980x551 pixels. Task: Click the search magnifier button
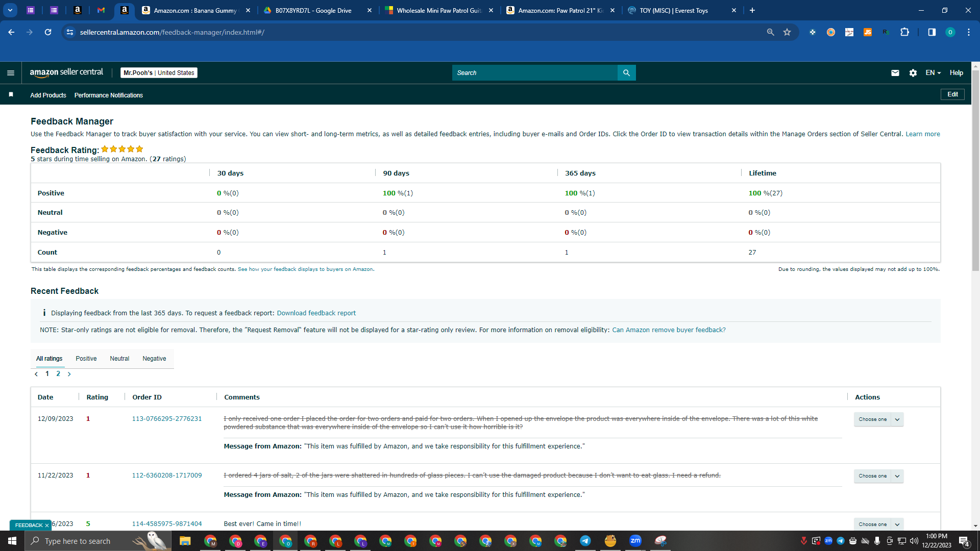tap(626, 73)
